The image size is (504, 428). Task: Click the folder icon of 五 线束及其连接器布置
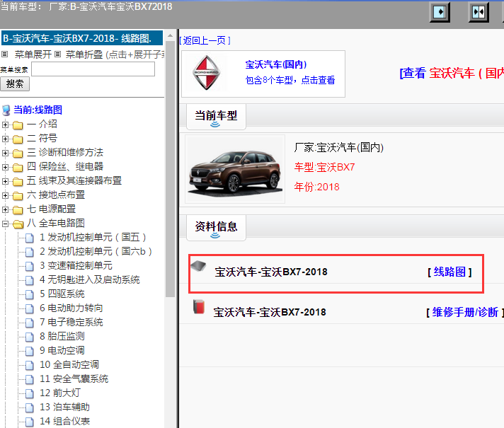(x=18, y=181)
